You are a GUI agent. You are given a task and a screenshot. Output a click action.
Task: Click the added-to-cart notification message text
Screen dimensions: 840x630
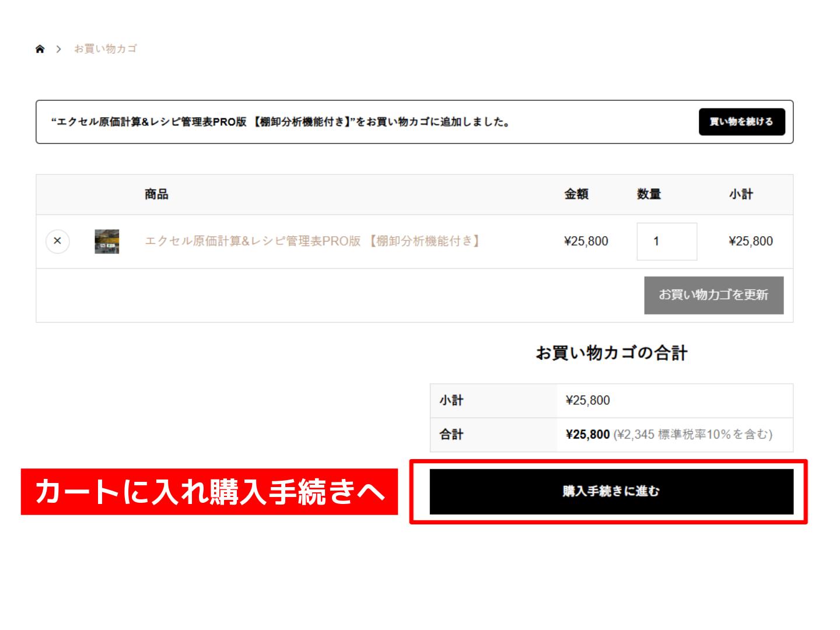(281, 122)
